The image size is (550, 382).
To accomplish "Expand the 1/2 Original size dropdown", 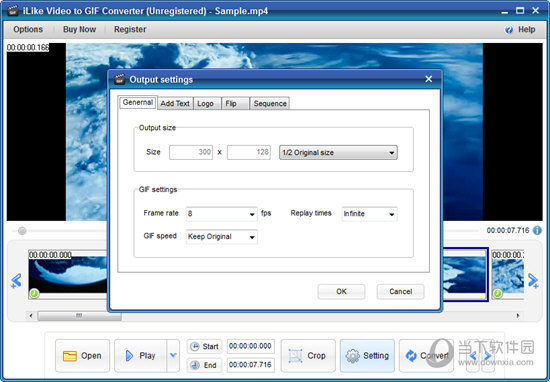I will (x=338, y=153).
